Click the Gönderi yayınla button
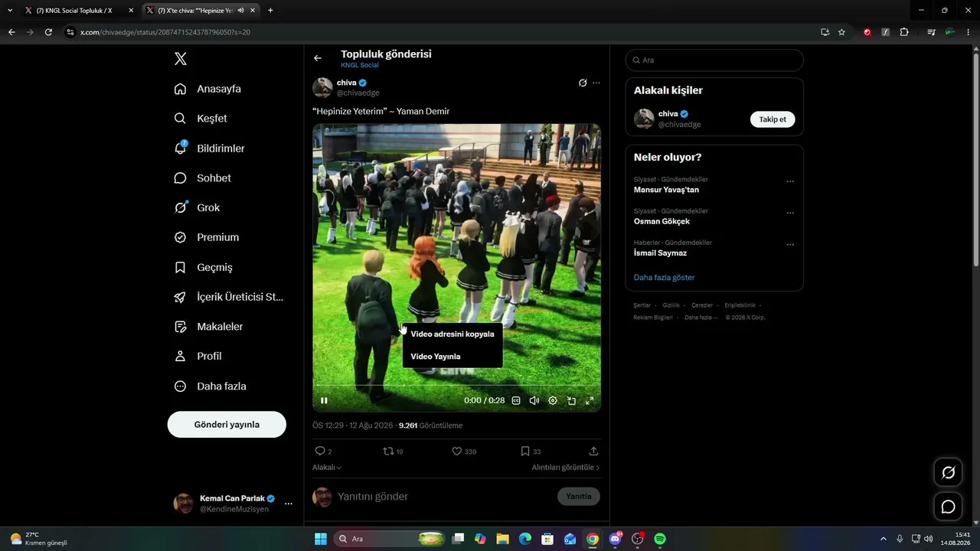This screenshot has width=980, height=551. pyautogui.click(x=227, y=425)
